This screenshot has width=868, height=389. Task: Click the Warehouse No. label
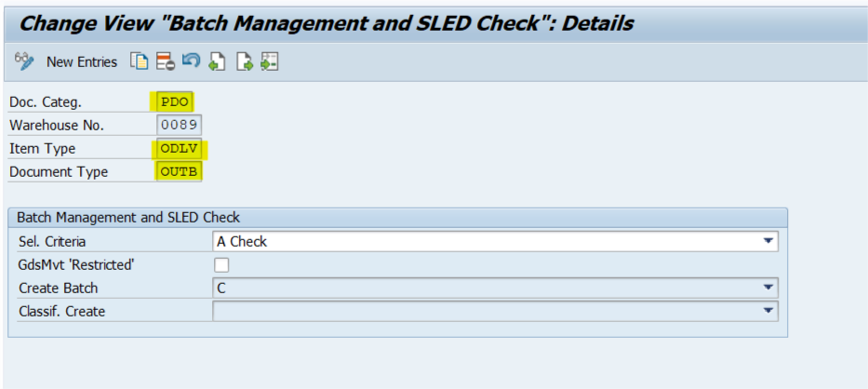point(57,126)
